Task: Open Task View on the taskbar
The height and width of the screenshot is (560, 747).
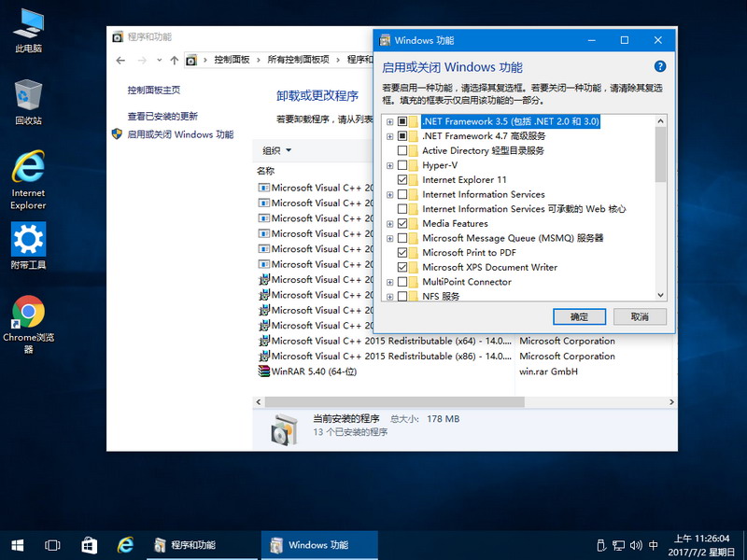Action: 52,545
